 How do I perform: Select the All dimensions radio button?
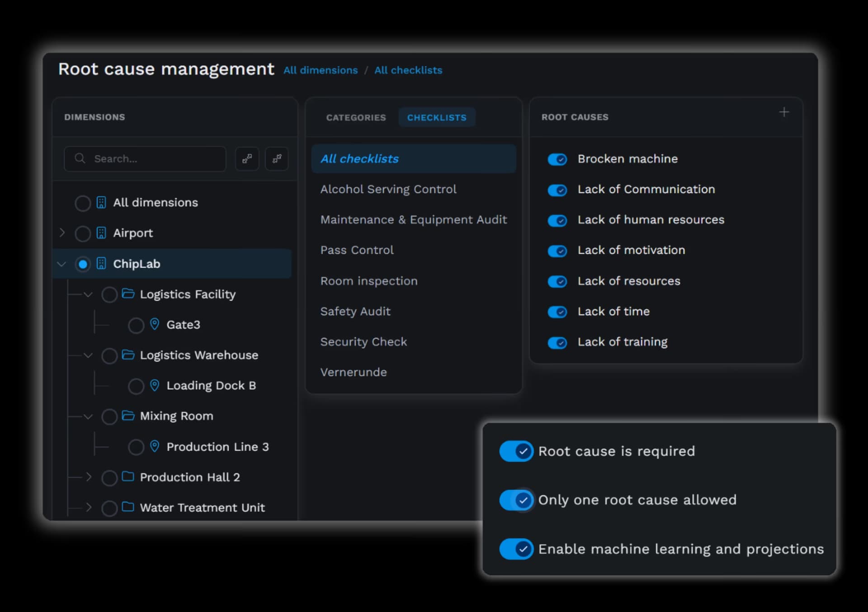83,203
